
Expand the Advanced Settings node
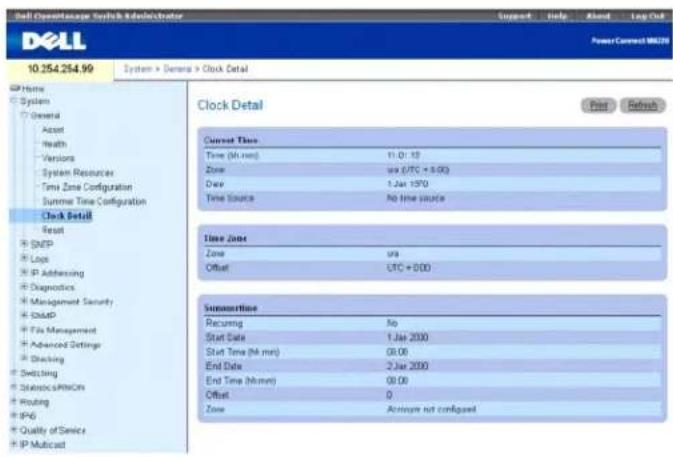click(24, 344)
